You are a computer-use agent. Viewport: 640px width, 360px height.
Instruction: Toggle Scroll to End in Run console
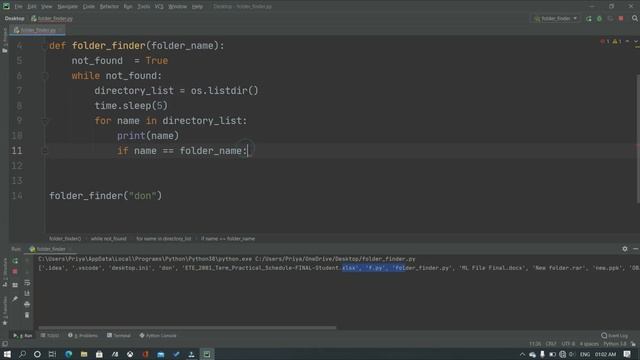point(27,293)
